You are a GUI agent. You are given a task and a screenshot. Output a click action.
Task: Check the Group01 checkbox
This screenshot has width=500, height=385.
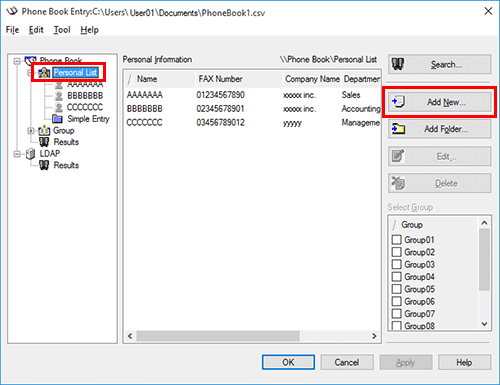tap(396, 240)
